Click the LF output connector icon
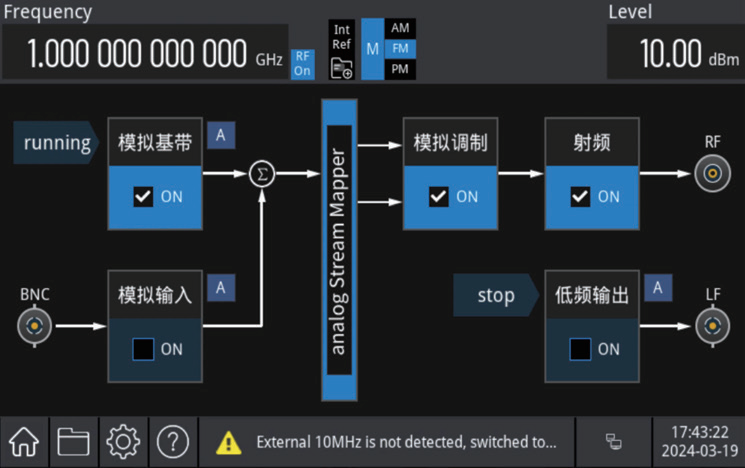This screenshot has height=468, width=745. pos(712,326)
